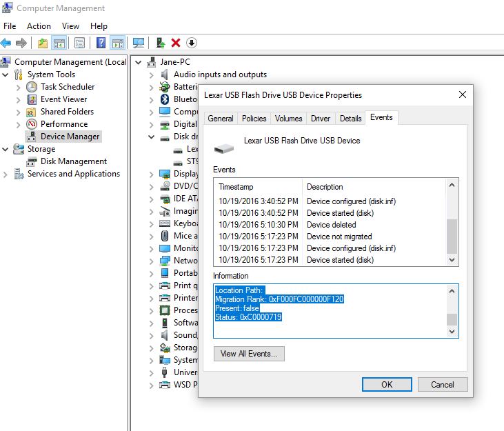Expand the Display adapters category

click(x=152, y=174)
